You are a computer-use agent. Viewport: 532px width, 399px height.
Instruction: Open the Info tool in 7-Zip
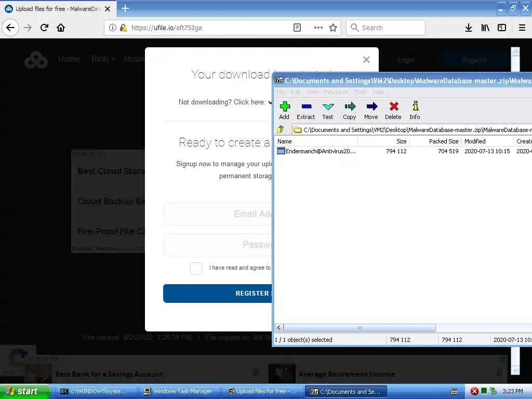[x=415, y=111]
